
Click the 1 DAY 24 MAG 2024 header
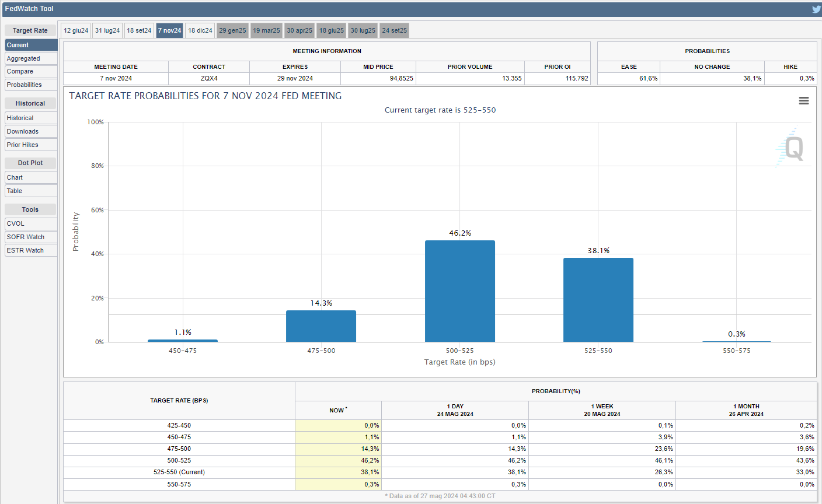click(x=455, y=410)
